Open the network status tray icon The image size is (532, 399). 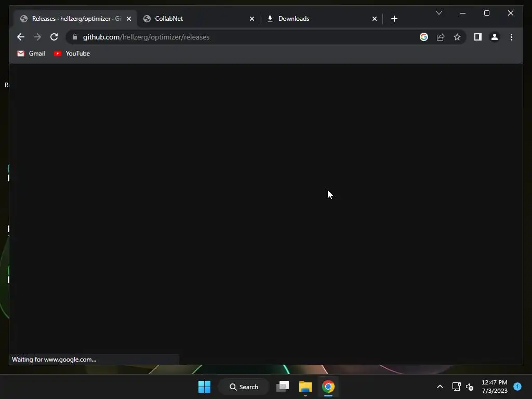point(456,387)
